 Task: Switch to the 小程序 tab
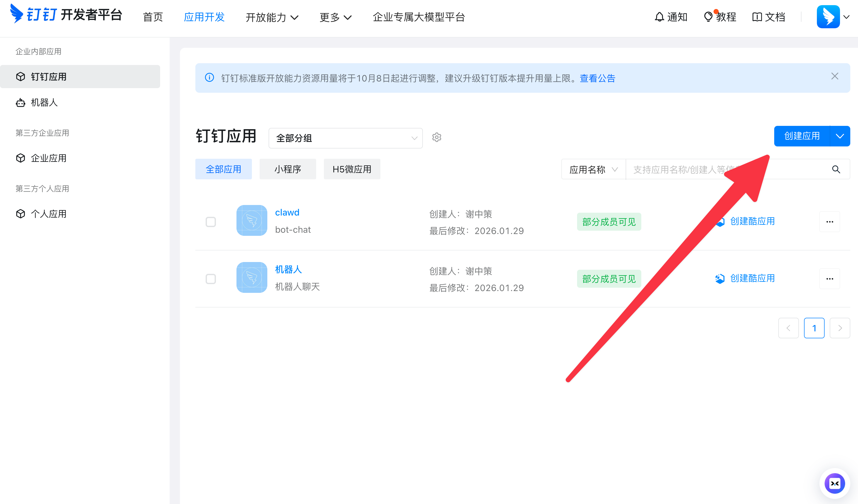point(288,169)
